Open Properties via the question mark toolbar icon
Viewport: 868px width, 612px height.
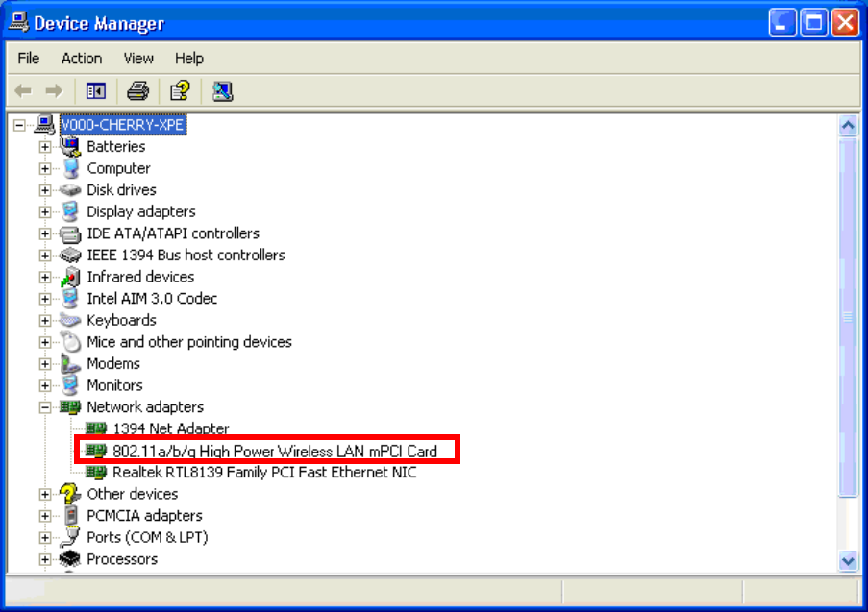(180, 90)
